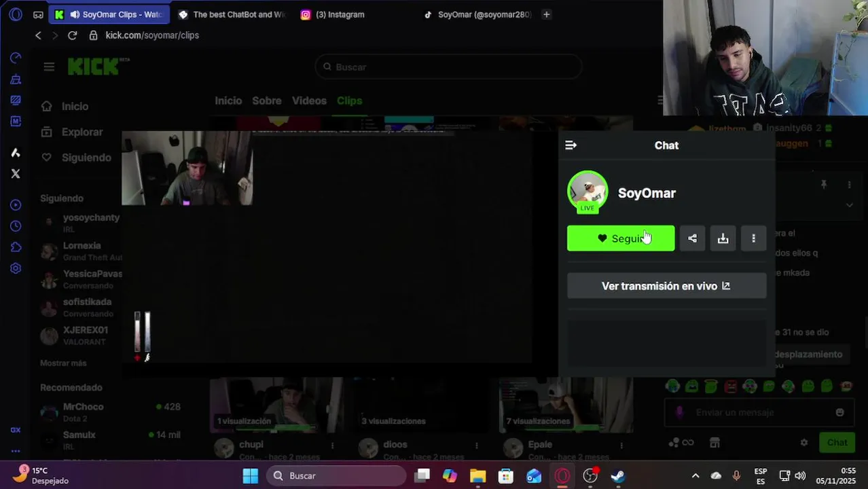This screenshot has height=489, width=868.
Task: Open clip thumbnail with 7 visualizaciones
Action: 566,405
